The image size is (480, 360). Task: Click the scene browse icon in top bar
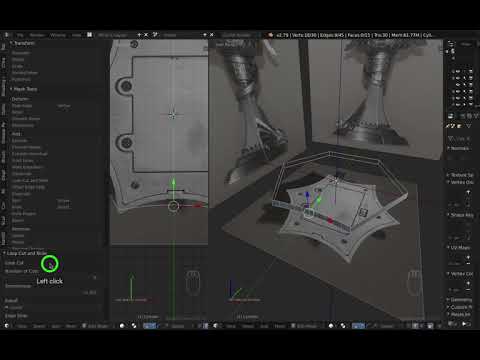pos(155,35)
